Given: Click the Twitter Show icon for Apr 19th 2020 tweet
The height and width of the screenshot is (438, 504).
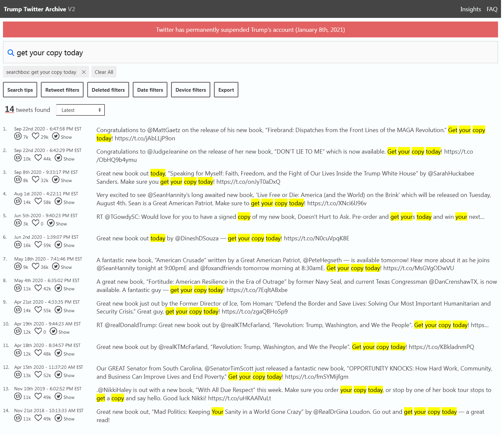Looking at the screenshot, I should pos(53,331).
